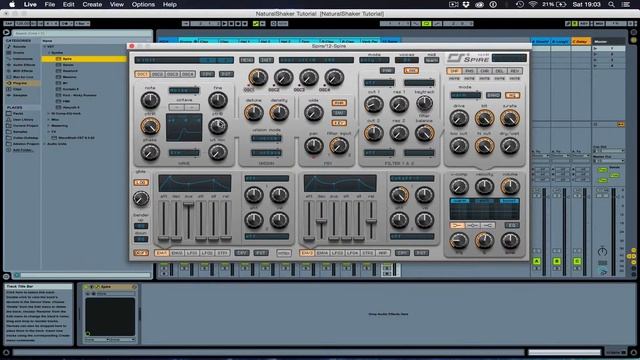Open the oscillator wave selector dropdown

(x=184, y=153)
